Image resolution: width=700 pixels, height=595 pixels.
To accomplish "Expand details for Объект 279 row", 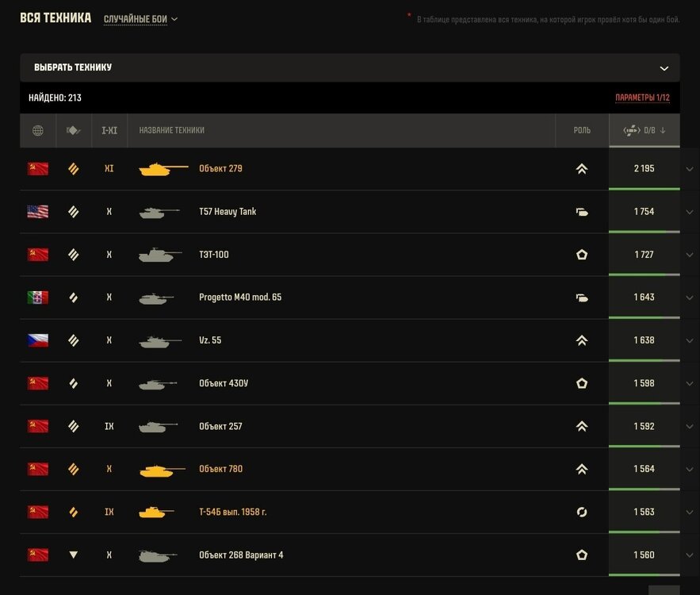I will [x=690, y=169].
